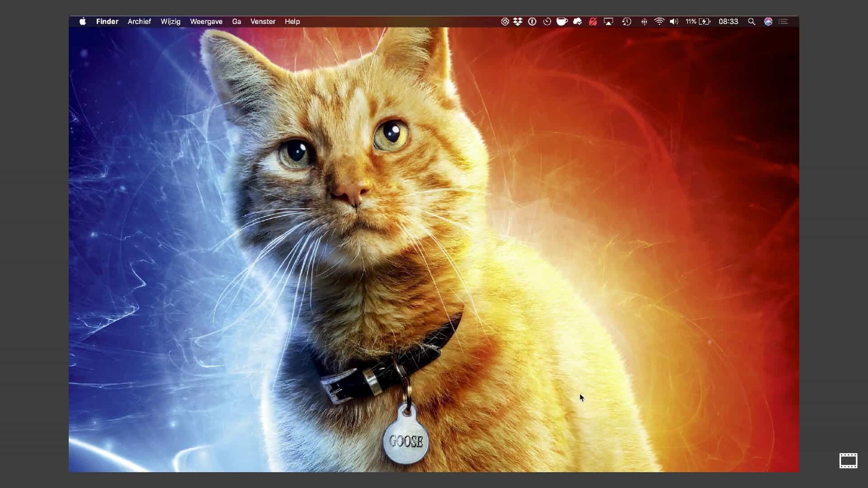
Task: Open the Weergave menu
Action: coord(206,21)
